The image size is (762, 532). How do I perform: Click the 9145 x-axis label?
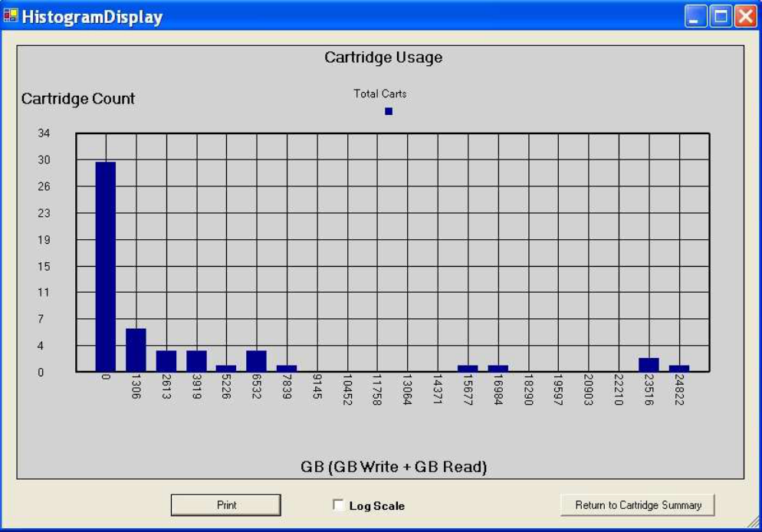coord(317,386)
